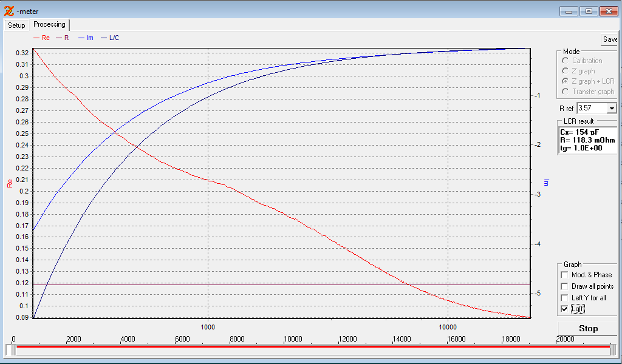Click the red Re legend entry

click(41, 38)
